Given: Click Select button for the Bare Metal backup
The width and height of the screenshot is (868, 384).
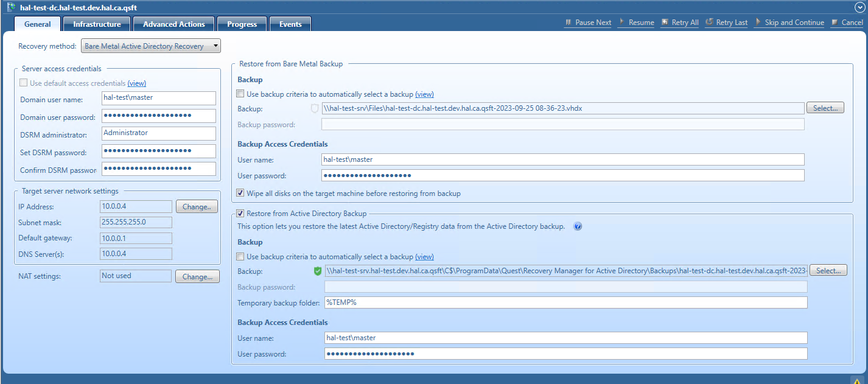Looking at the screenshot, I should 825,108.
